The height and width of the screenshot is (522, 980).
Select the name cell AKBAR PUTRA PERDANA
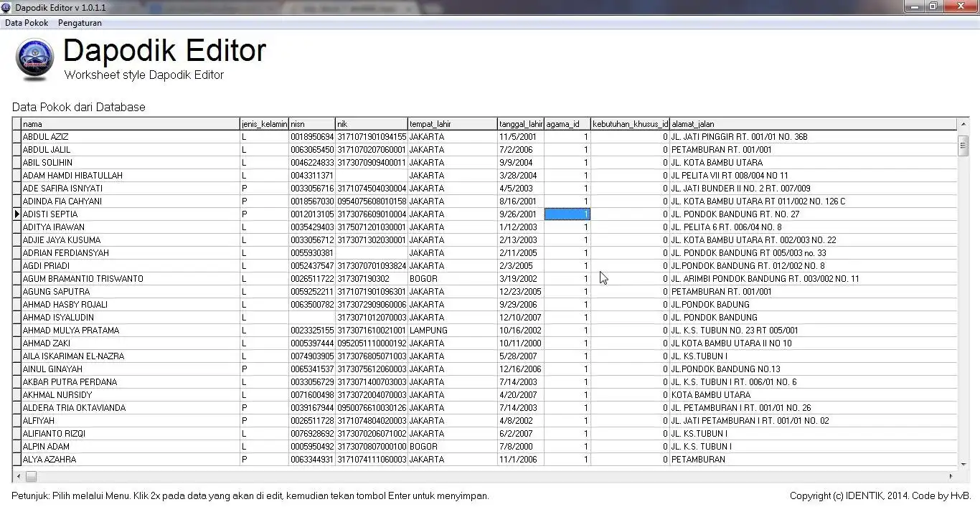click(131, 382)
